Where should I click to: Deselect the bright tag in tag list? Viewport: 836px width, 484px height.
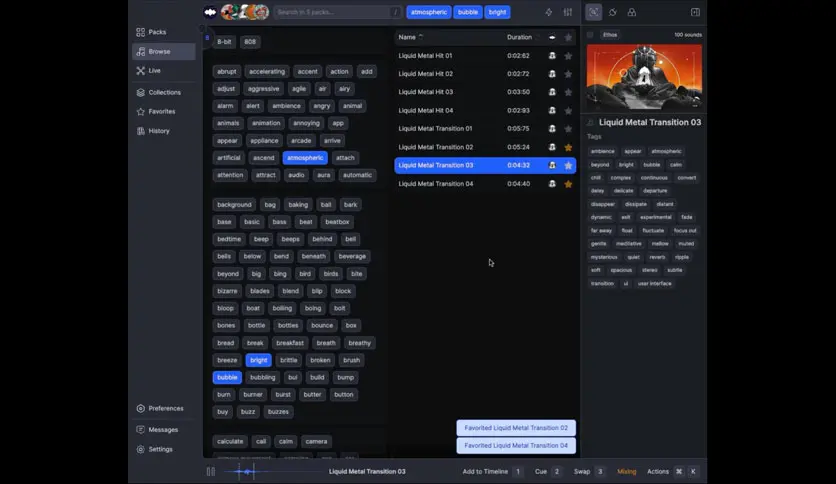tap(259, 360)
